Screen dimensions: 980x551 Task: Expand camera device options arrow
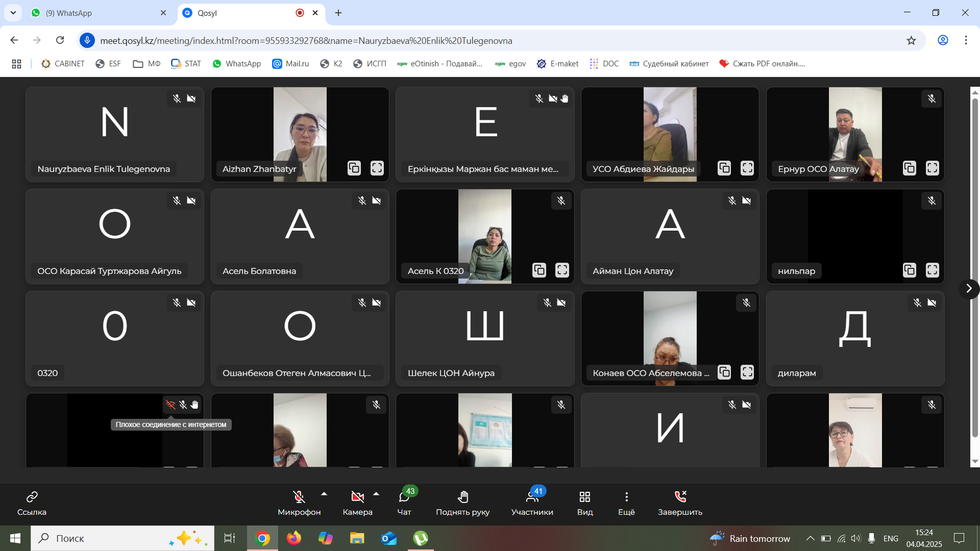click(376, 494)
